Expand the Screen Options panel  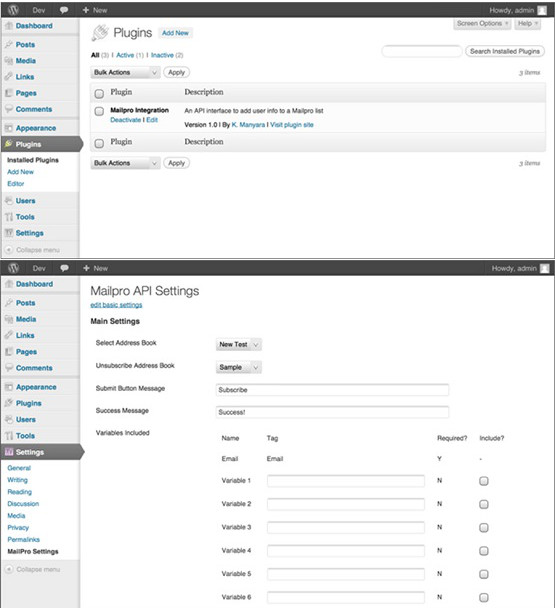pyautogui.click(x=482, y=24)
